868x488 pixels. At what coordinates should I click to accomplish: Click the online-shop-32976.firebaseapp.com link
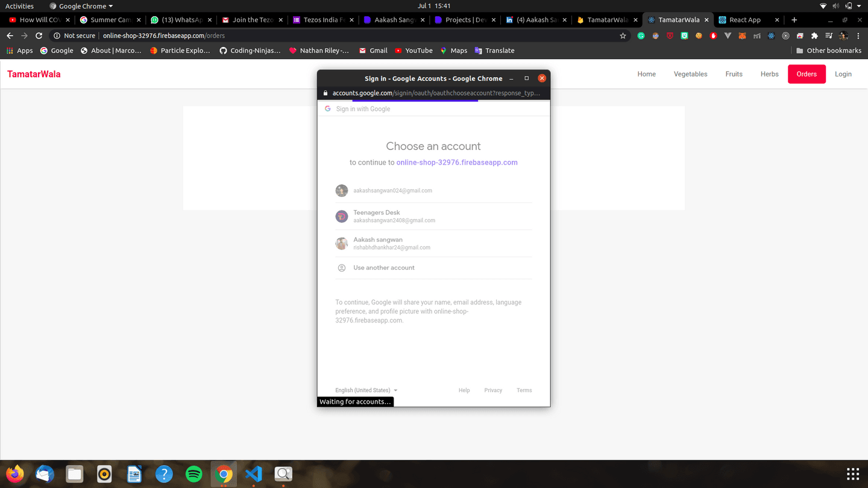457,163
